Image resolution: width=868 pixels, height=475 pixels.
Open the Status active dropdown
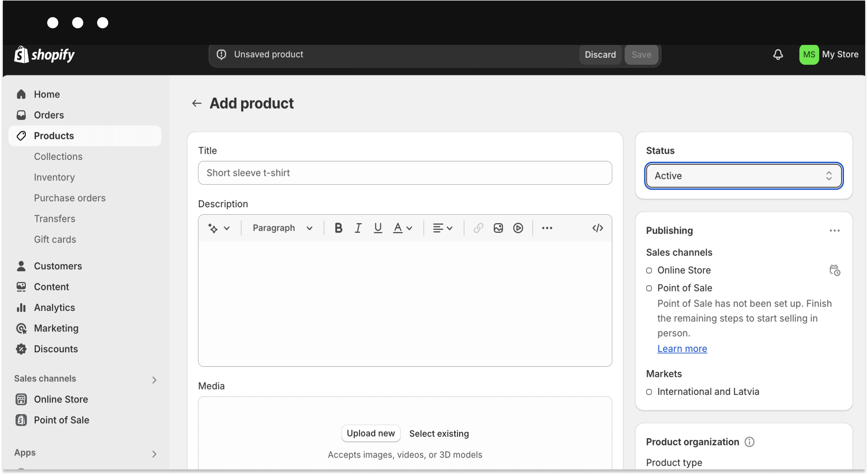pos(742,175)
